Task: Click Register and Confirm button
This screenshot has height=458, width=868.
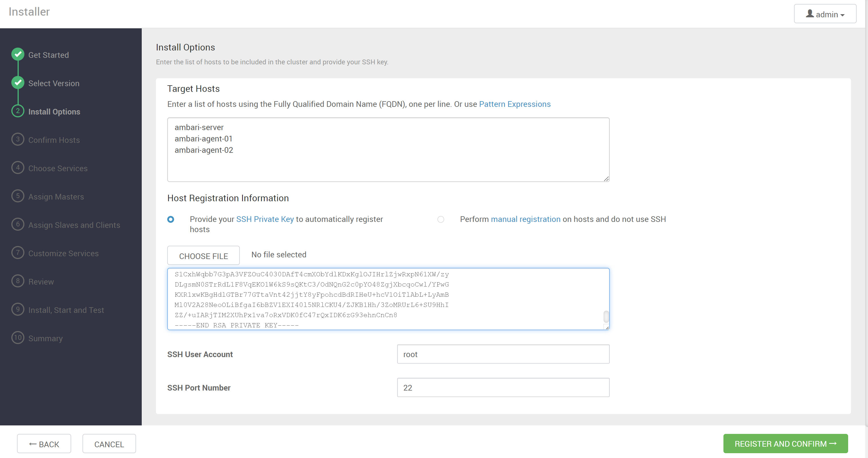Action: pyautogui.click(x=786, y=444)
